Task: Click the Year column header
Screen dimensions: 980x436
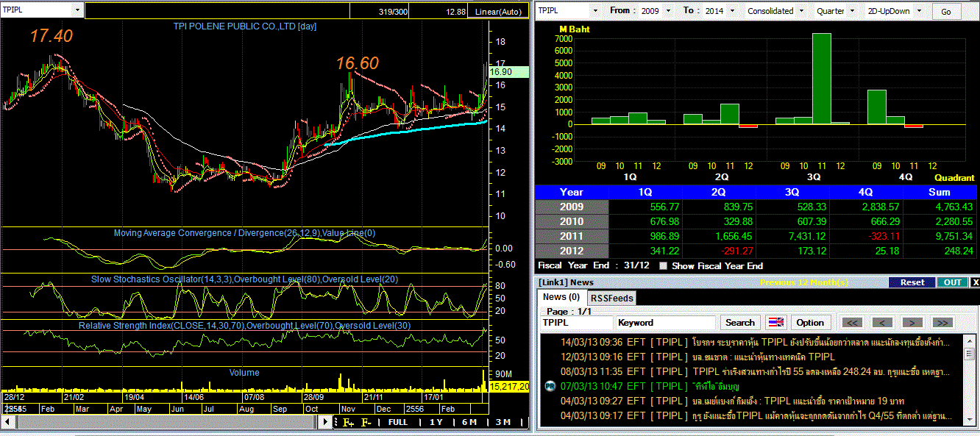Action: [x=572, y=192]
